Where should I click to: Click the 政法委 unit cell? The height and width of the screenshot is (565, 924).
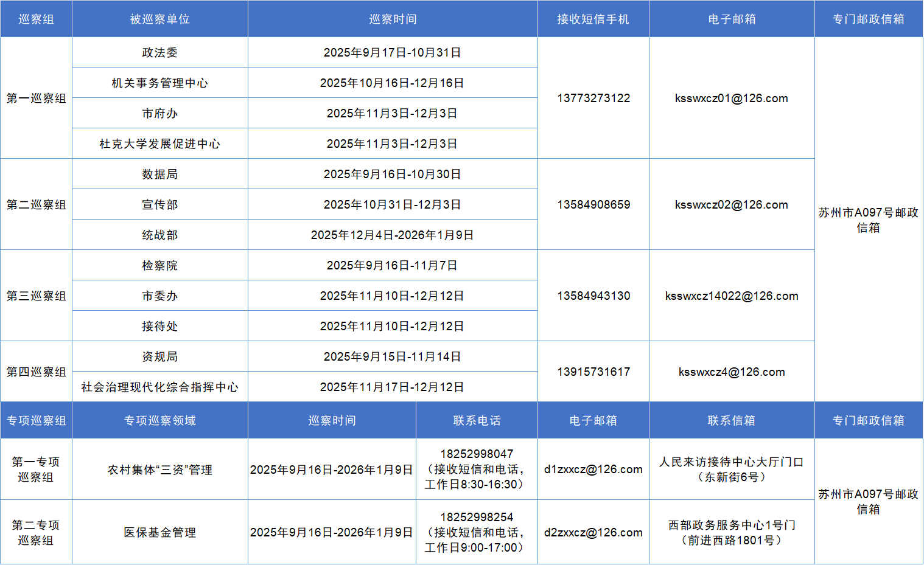point(160,53)
